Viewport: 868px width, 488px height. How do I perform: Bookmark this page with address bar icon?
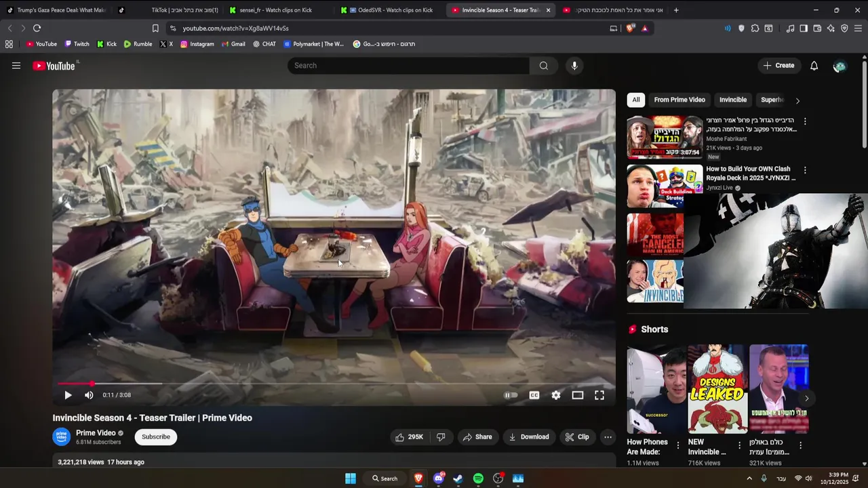(155, 28)
